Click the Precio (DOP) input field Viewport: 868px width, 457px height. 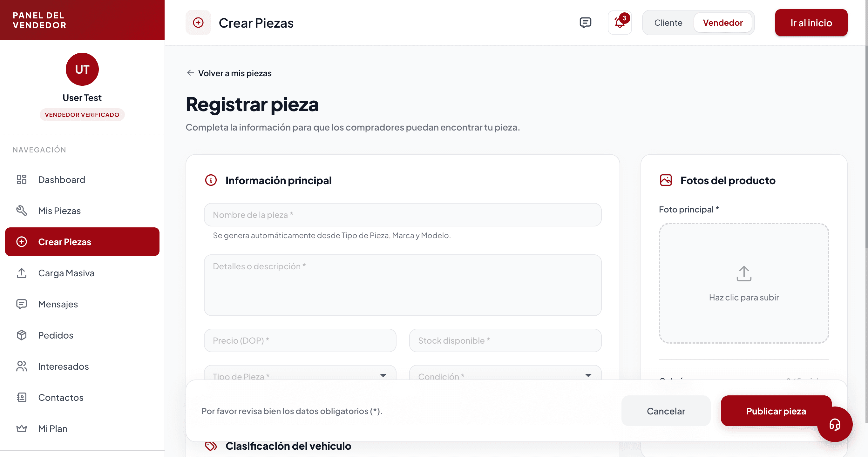[300, 340]
